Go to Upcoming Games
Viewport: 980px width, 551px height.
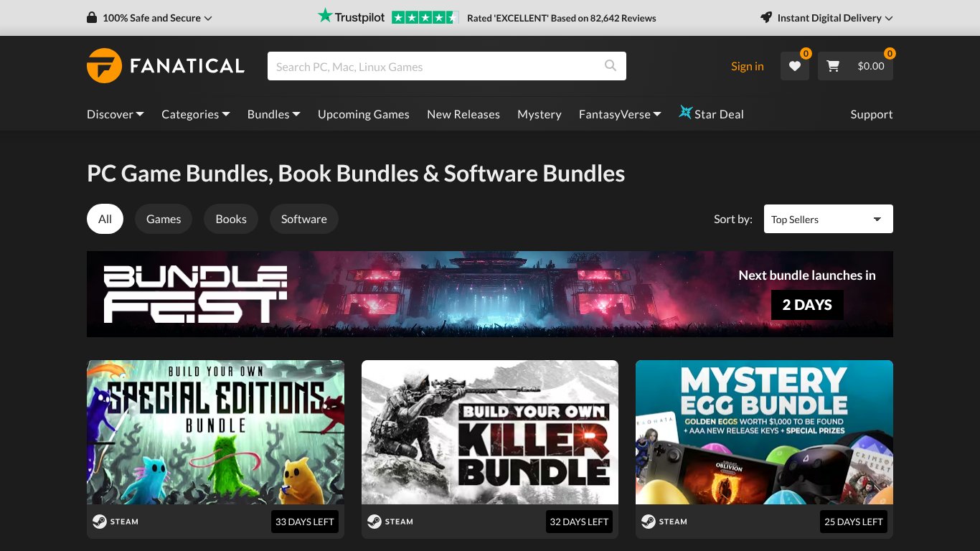point(364,114)
